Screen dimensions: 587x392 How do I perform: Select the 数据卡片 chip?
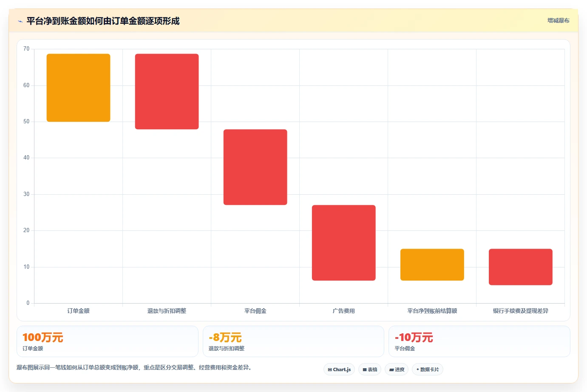click(x=428, y=369)
